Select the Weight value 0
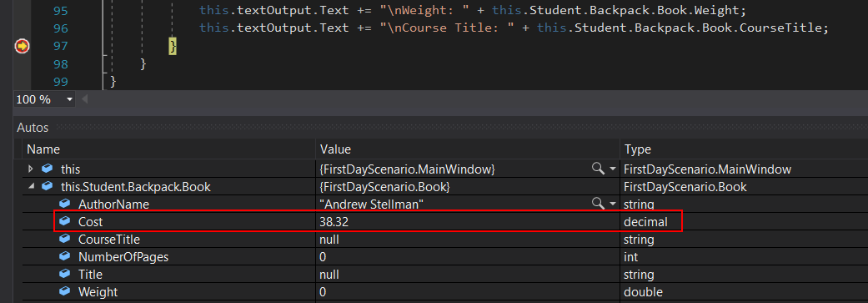 [x=323, y=292]
